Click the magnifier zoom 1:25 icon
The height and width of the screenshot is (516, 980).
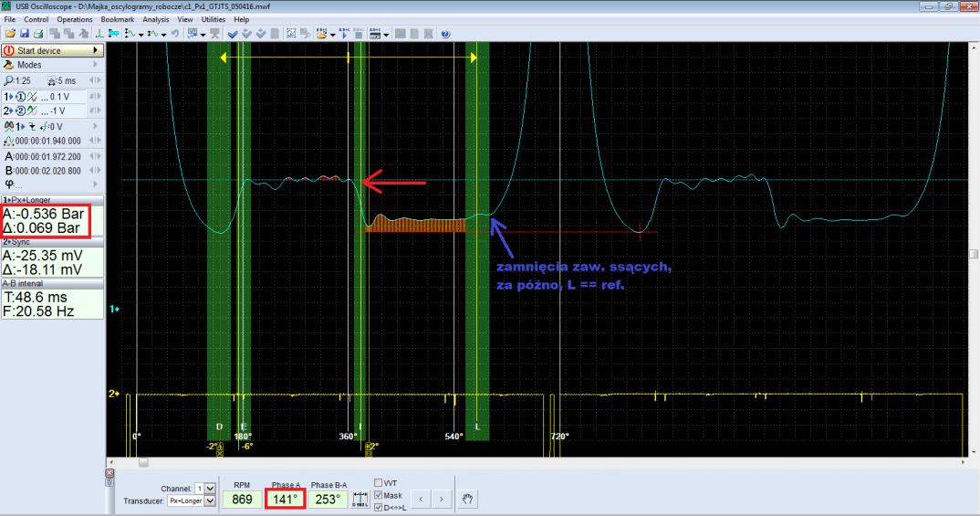[x=8, y=80]
